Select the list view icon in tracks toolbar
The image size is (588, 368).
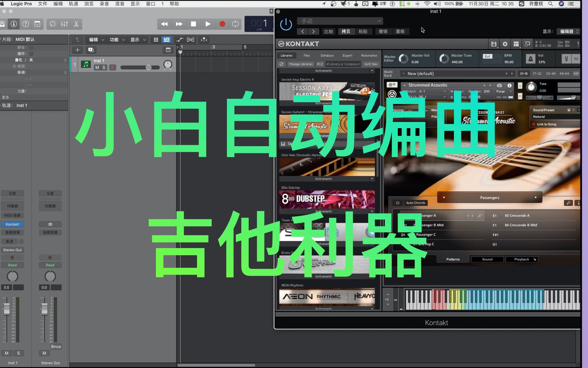click(166, 40)
